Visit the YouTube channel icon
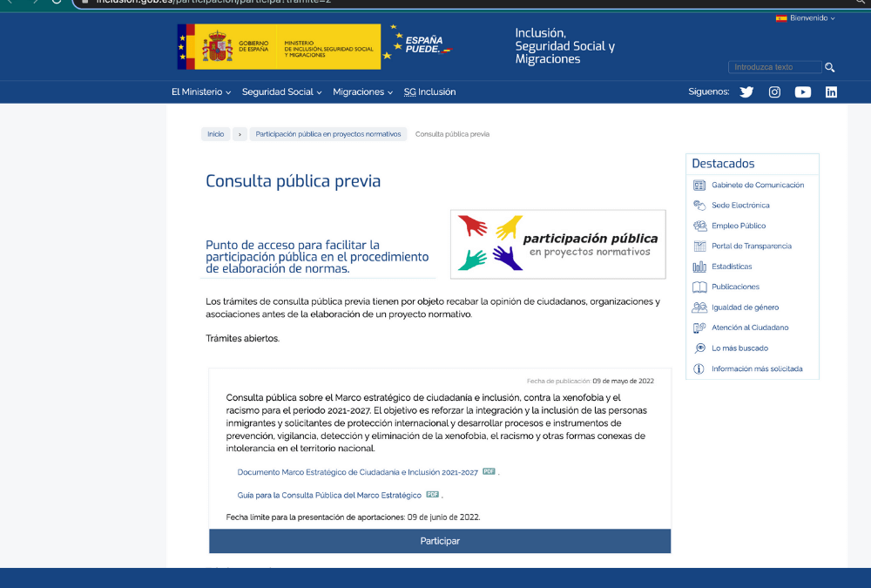Screen dimensions: 871x588 [803, 92]
